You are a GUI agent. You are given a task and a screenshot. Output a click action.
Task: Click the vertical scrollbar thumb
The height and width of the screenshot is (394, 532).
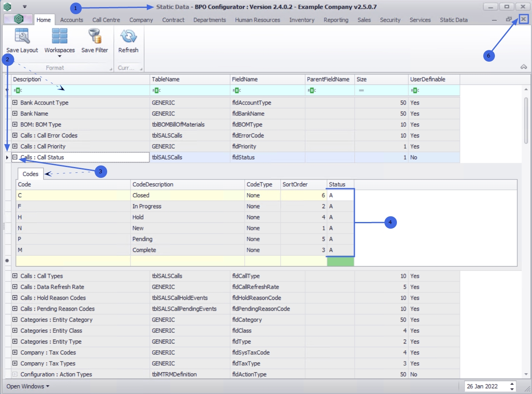point(526,120)
